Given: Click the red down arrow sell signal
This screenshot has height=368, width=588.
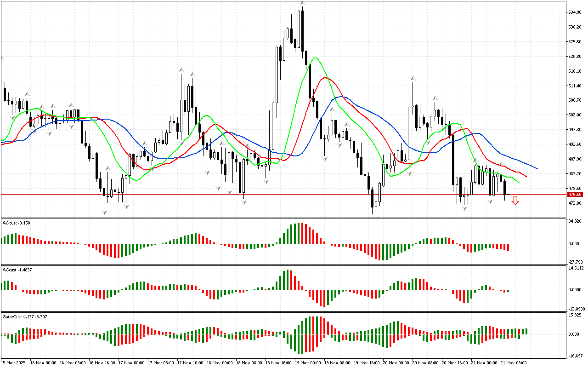Looking at the screenshot, I should point(515,200).
